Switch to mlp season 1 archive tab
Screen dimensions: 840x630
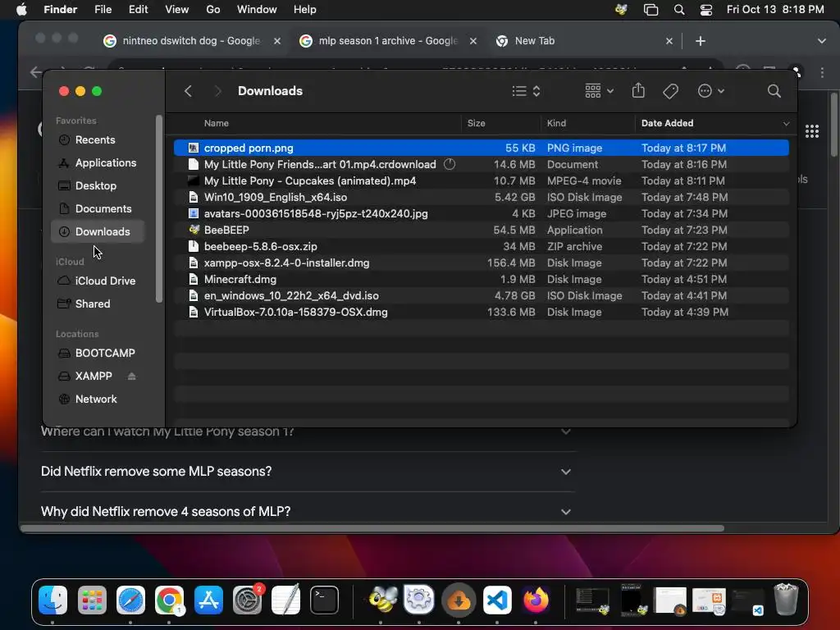tap(387, 41)
